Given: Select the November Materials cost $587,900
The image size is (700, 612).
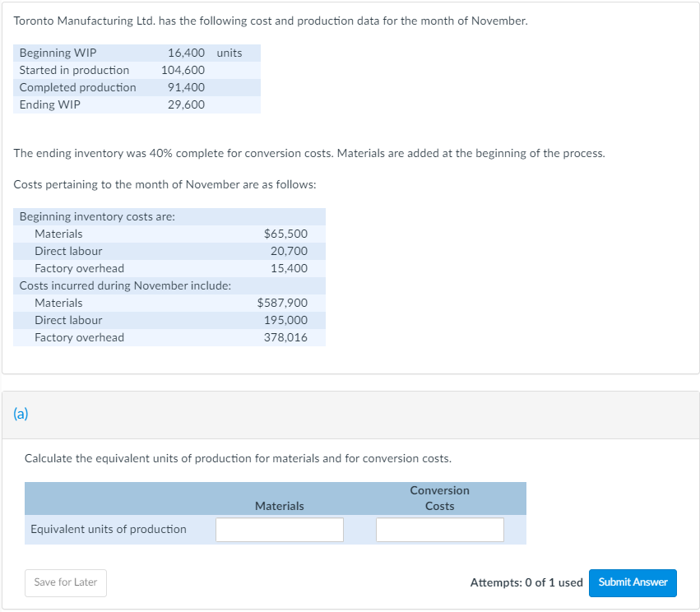Looking at the screenshot, I should point(282,303).
